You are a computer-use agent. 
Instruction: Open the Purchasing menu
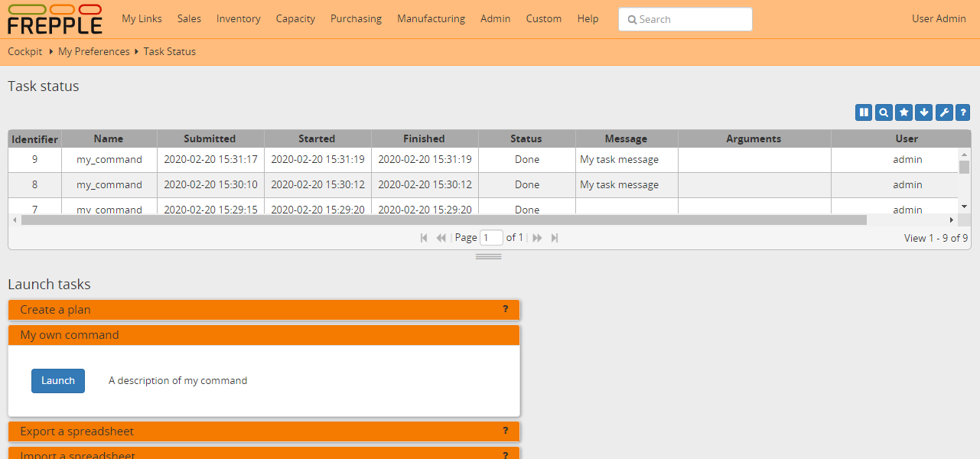tap(356, 19)
